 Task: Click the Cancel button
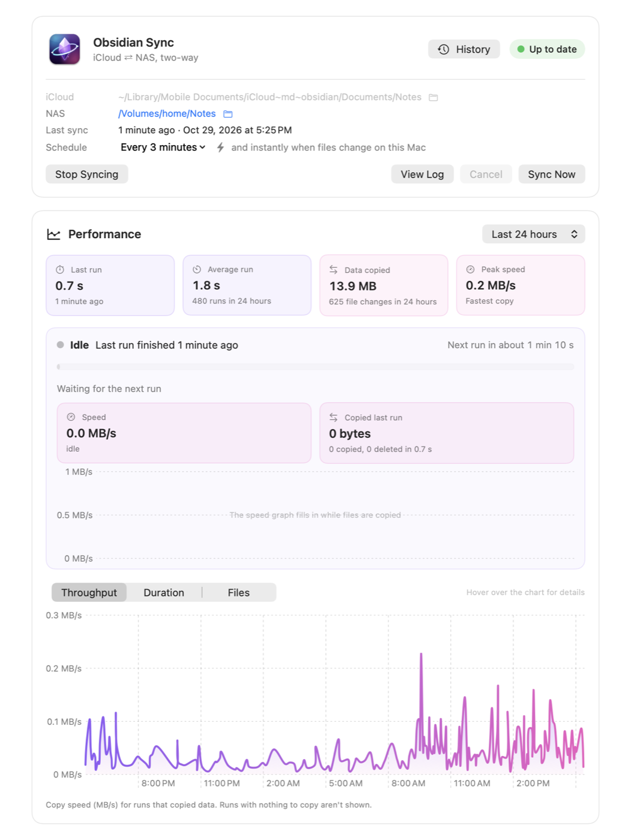(486, 175)
